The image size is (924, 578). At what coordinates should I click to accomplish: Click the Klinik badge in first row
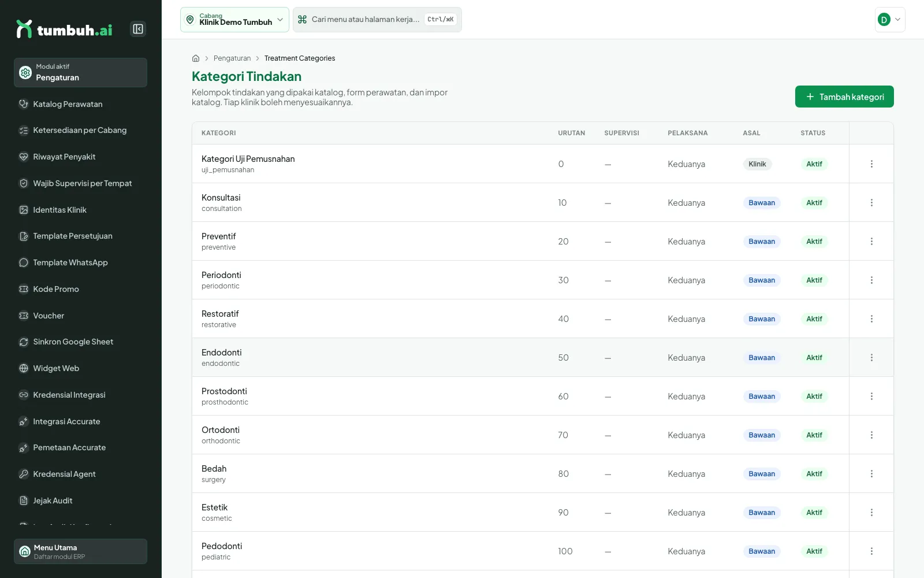(x=757, y=164)
